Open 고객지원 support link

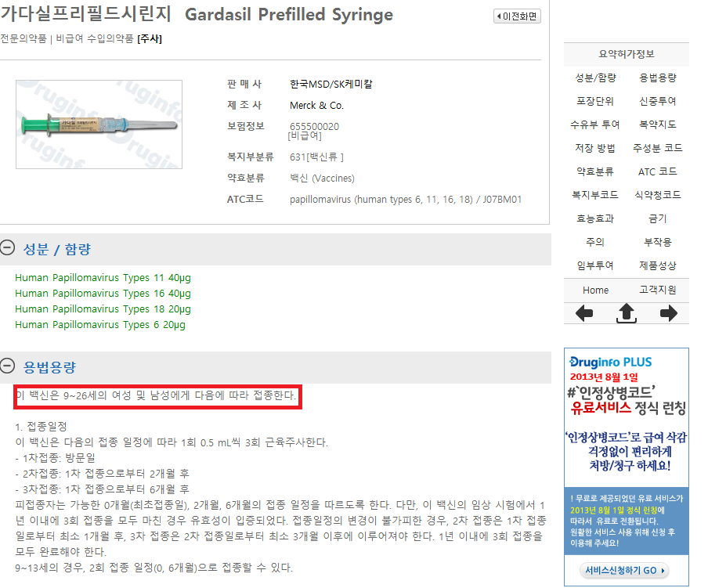click(x=657, y=290)
